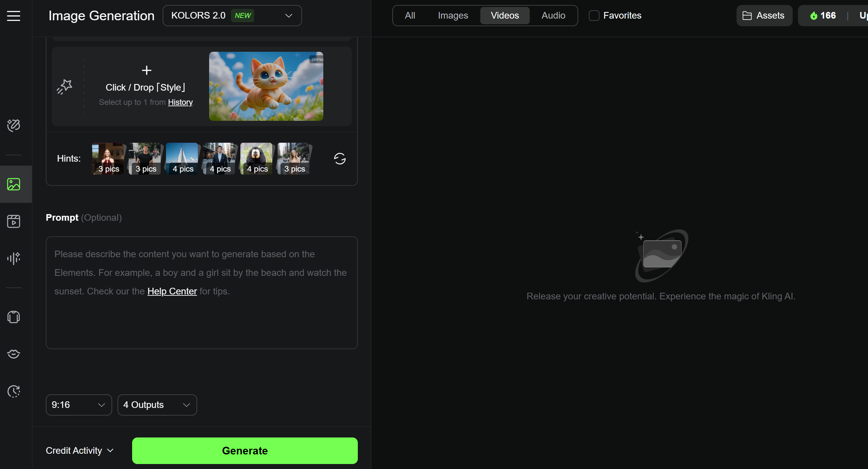Refresh the Hints suggestions

point(340,159)
